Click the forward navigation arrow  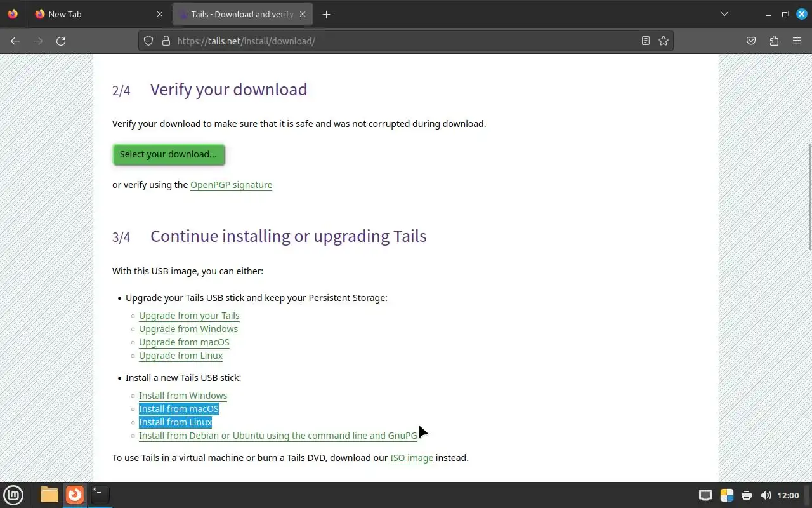click(x=38, y=41)
